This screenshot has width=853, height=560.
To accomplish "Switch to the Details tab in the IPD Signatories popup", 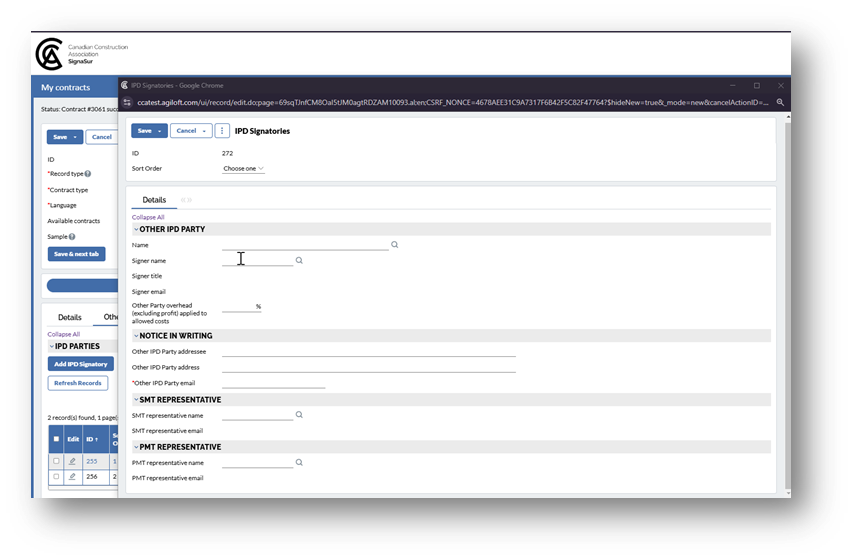I will (154, 200).
